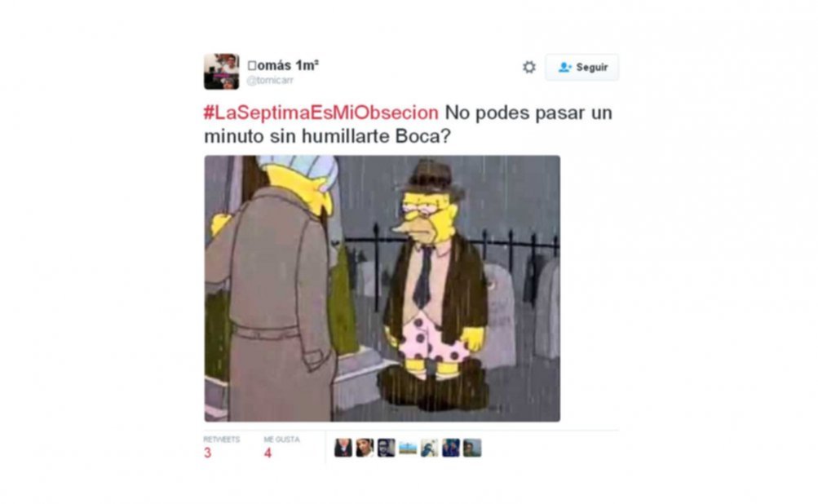
Task: Click the ME GUSTA label text
Action: tap(281, 440)
